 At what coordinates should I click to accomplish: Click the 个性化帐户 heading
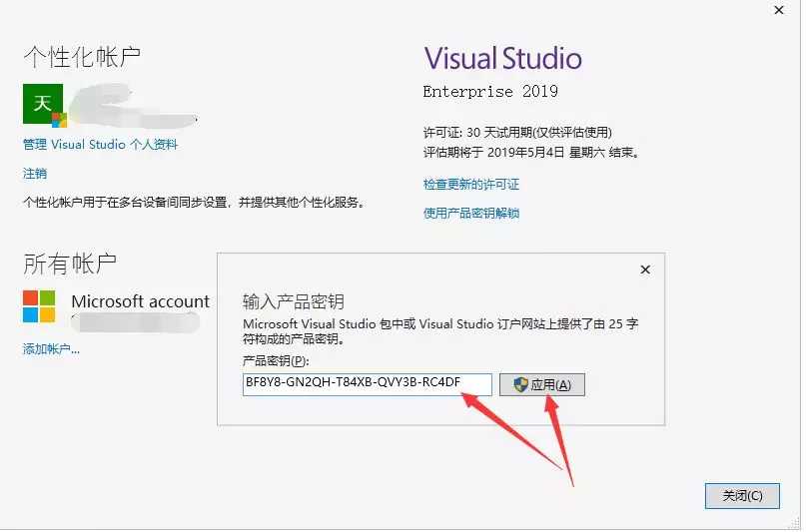pyautogui.click(x=82, y=57)
